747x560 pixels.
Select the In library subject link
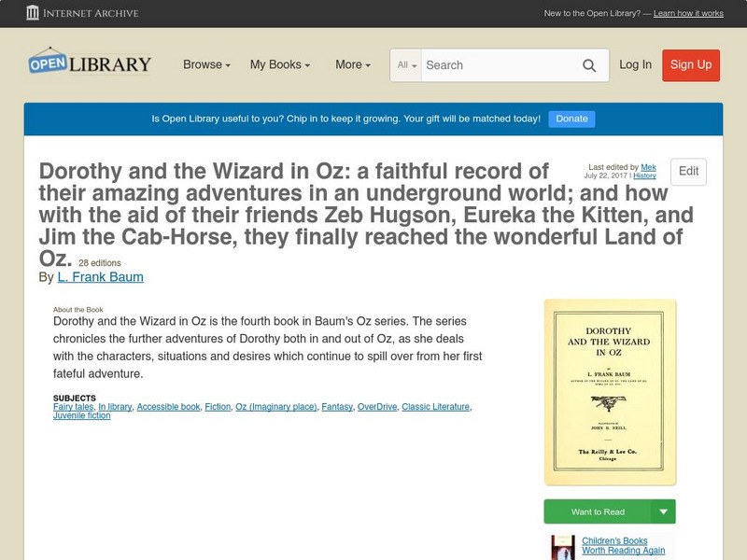click(115, 407)
